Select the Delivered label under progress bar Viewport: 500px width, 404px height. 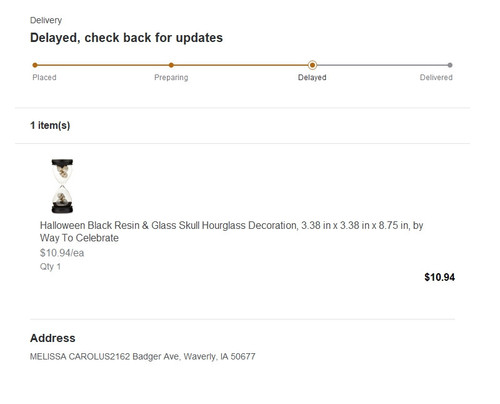[436, 77]
